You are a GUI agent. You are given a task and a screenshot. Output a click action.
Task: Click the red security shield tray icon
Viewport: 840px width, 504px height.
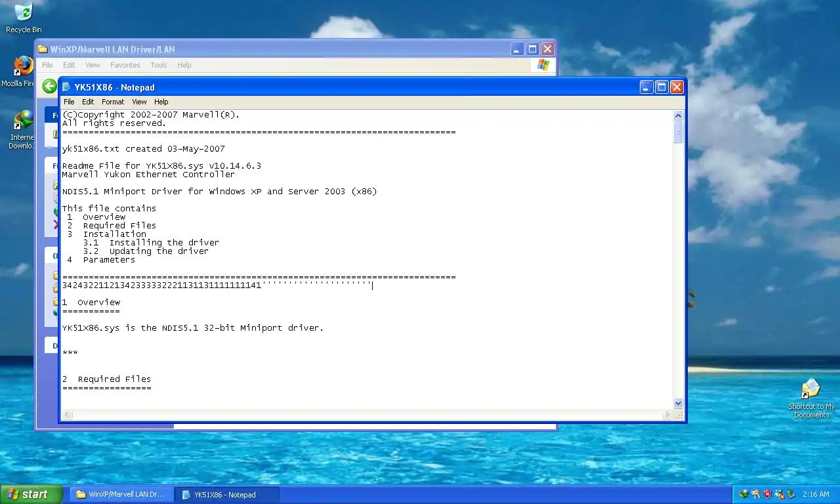[x=767, y=494]
